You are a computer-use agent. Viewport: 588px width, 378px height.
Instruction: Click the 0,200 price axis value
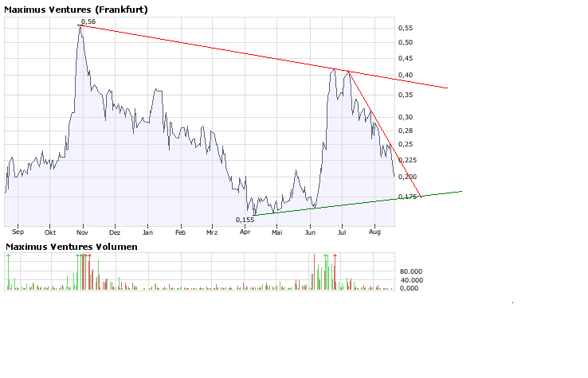407,177
